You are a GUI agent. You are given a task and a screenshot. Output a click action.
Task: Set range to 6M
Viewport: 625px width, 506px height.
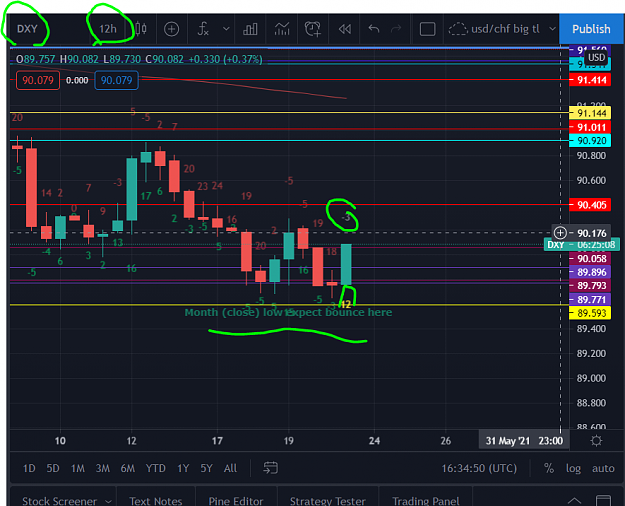(x=128, y=468)
